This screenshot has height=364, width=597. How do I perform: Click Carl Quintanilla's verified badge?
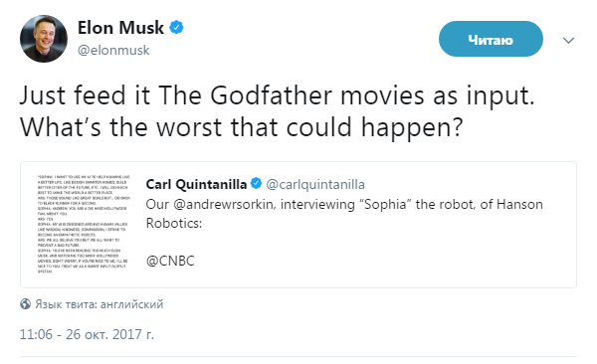(x=256, y=184)
